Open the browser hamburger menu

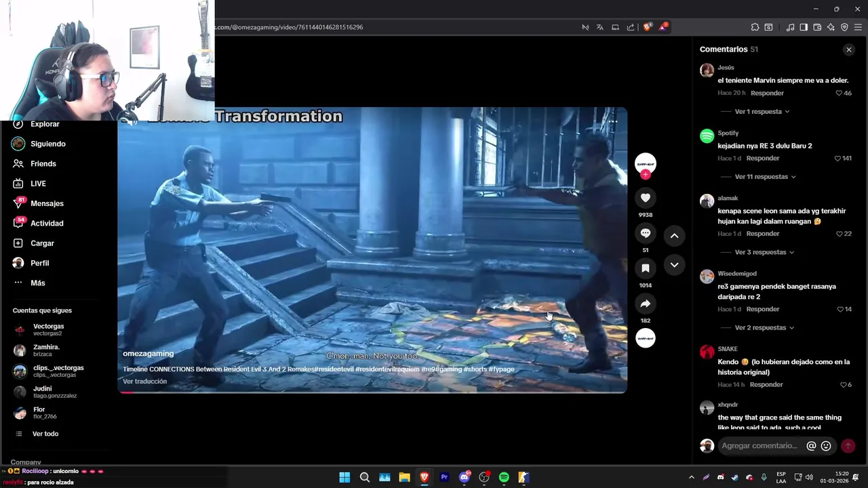[x=858, y=27]
